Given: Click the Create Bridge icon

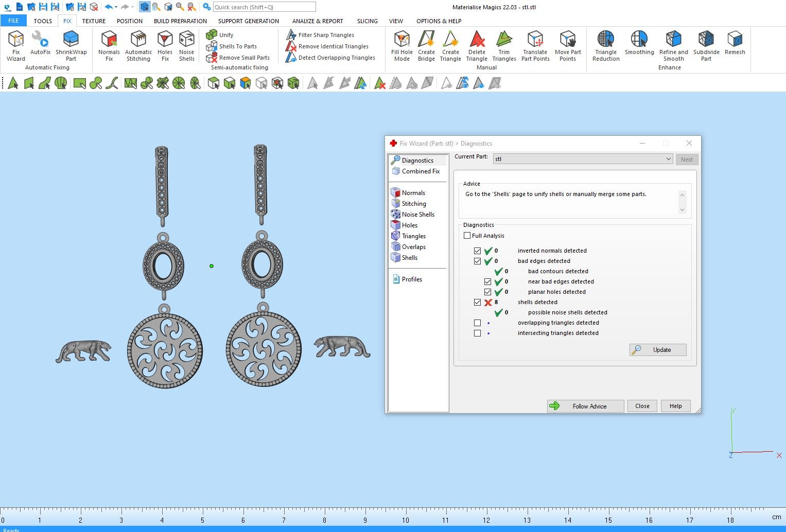Looking at the screenshot, I should click(426, 45).
